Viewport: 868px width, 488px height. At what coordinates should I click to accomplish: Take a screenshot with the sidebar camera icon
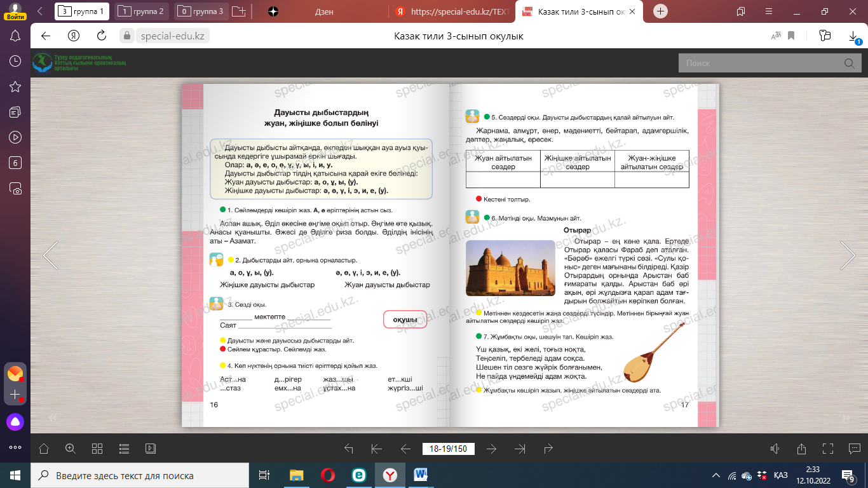point(16,188)
